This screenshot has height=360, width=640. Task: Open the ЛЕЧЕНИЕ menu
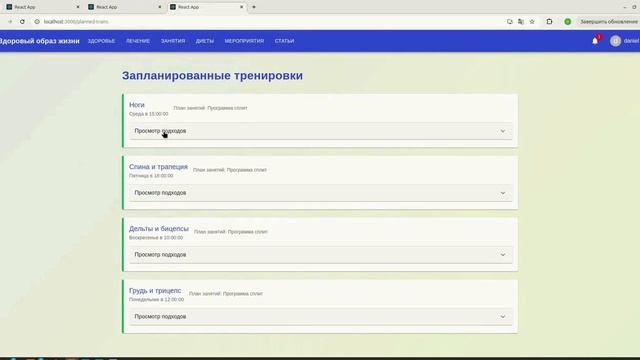click(138, 41)
